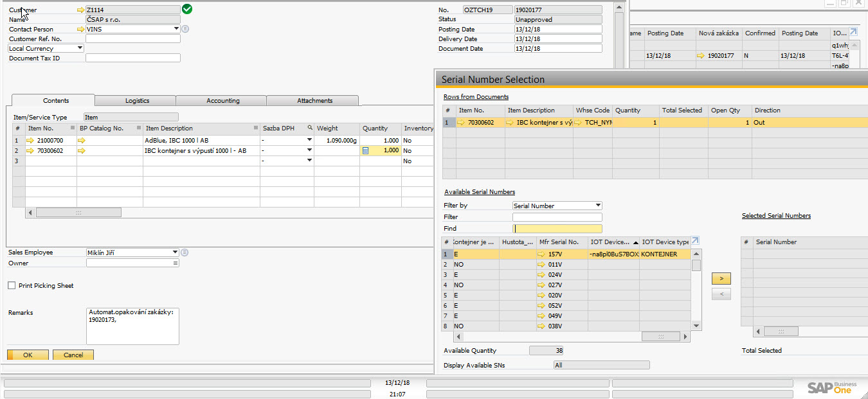Switch to the Logistics tab
This screenshot has height=399, width=868.
(x=137, y=101)
